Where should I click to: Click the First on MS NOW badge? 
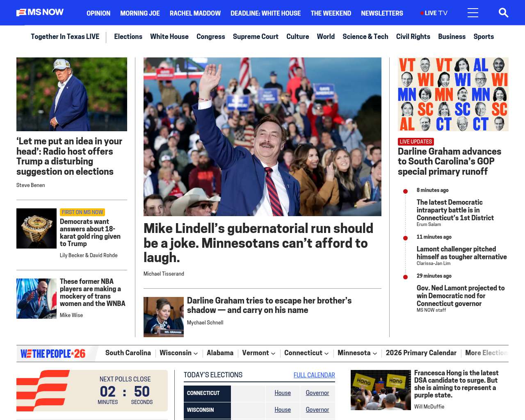82,212
